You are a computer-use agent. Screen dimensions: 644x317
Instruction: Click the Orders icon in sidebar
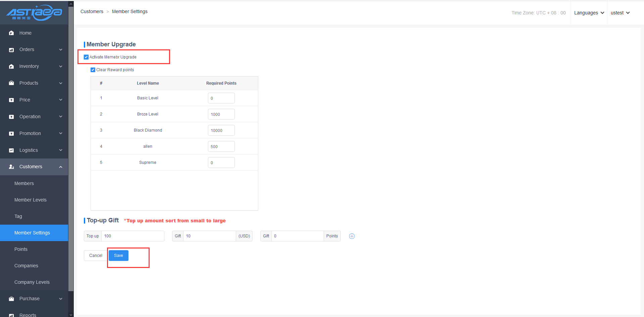(x=11, y=50)
